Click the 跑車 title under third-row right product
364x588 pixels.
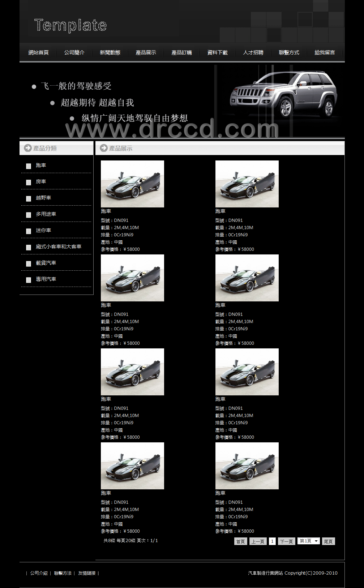tap(220, 399)
